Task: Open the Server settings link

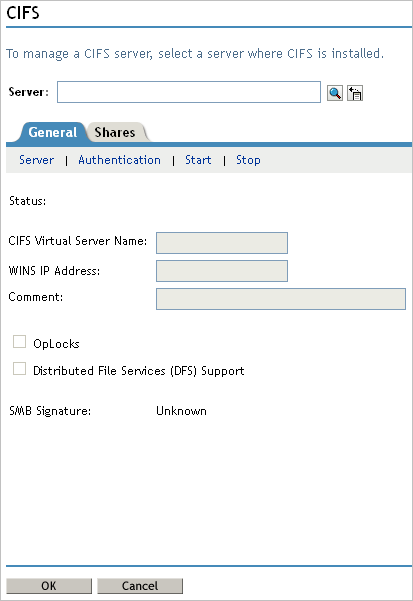Action: point(36,160)
